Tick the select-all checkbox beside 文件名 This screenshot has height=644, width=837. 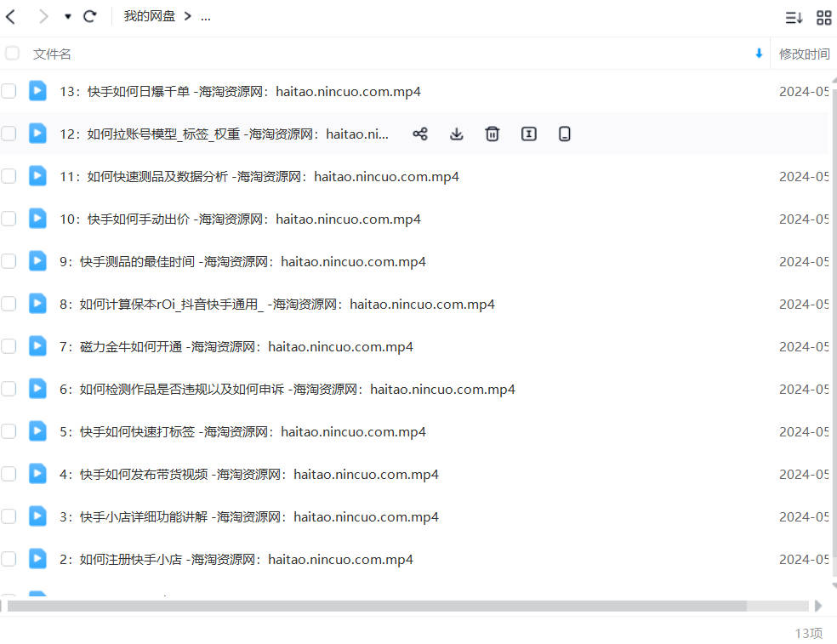pos(12,54)
